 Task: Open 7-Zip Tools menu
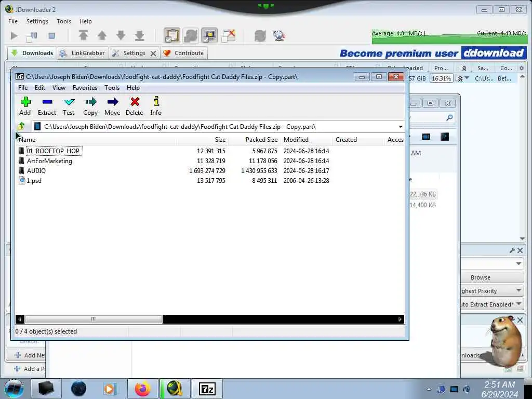[x=112, y=87]
